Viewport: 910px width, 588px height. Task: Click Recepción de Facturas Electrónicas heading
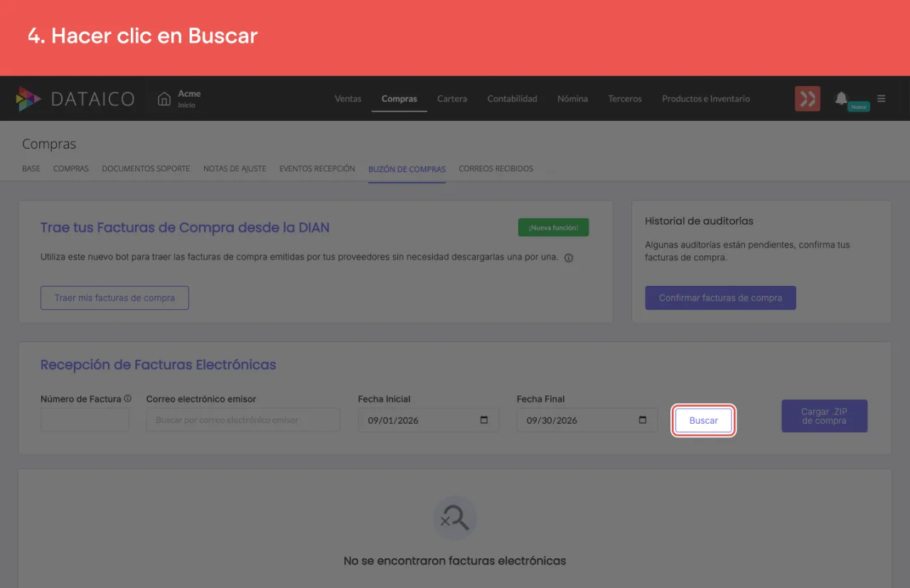tap(158, 365)
